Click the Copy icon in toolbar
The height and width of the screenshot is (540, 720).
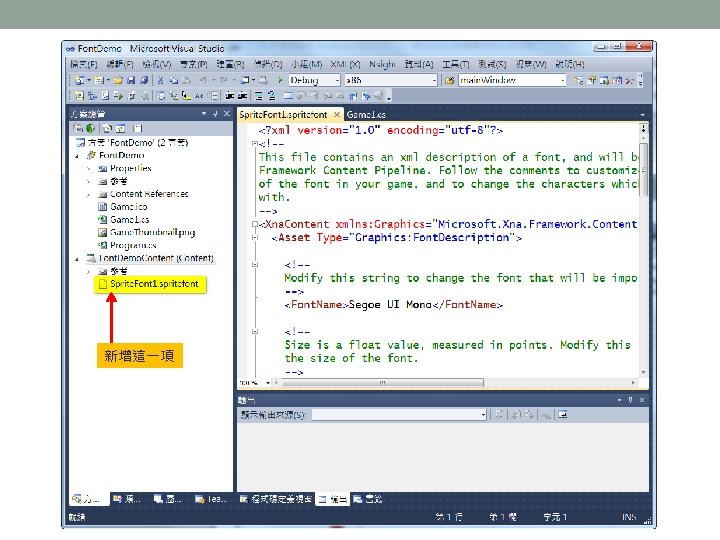tap(174, 80)
